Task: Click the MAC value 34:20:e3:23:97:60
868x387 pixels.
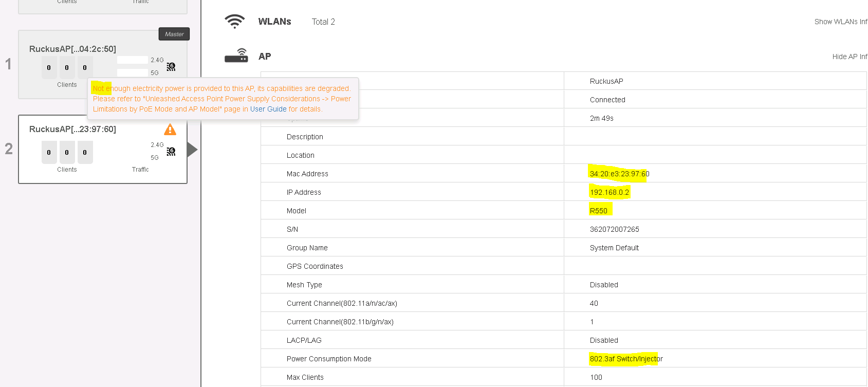Action: 620,174
